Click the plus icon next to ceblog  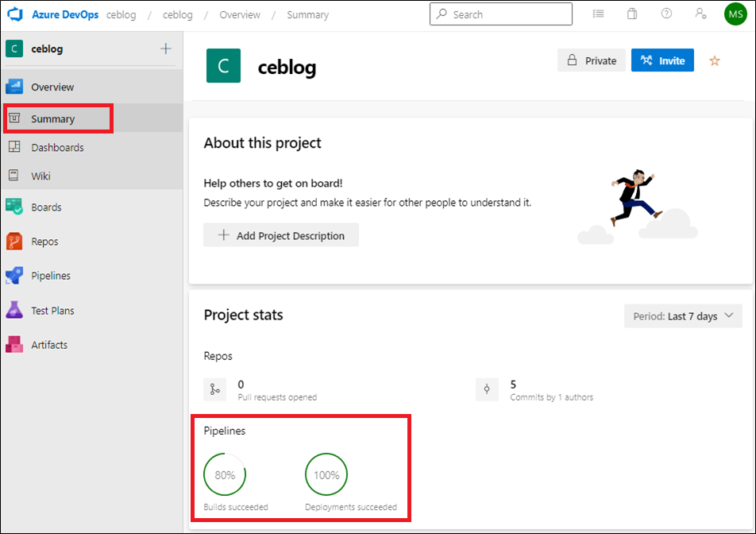166,48
